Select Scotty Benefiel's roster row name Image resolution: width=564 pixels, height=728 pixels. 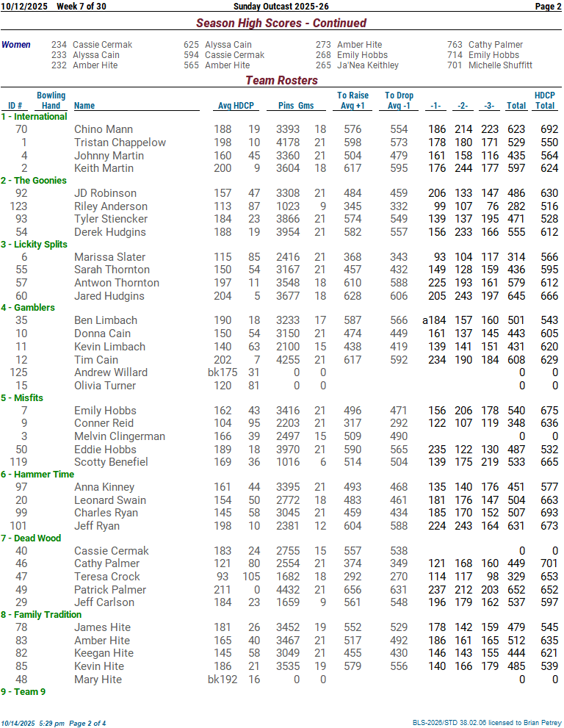111,462
